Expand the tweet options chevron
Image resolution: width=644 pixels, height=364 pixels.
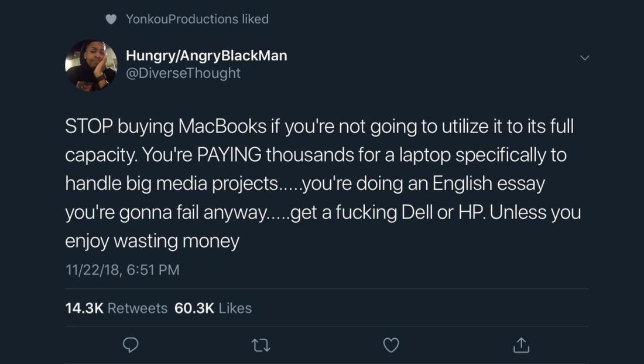[584, 57]
